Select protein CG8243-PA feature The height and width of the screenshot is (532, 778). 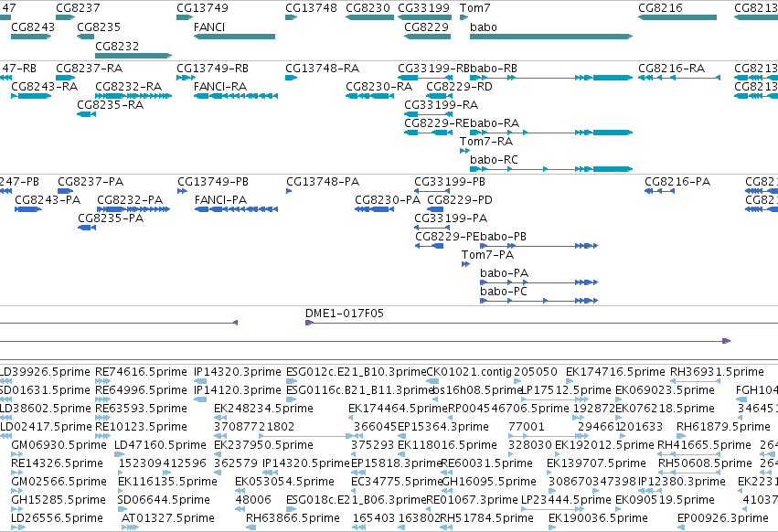(28, 209)
